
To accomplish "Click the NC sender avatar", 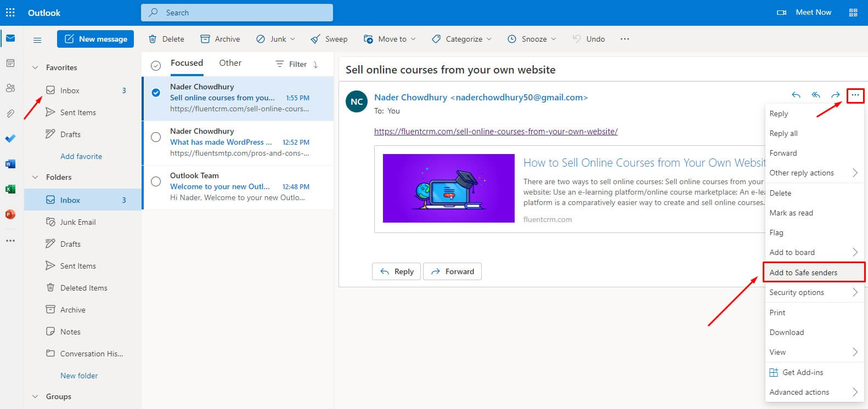I will pos(357,101).
